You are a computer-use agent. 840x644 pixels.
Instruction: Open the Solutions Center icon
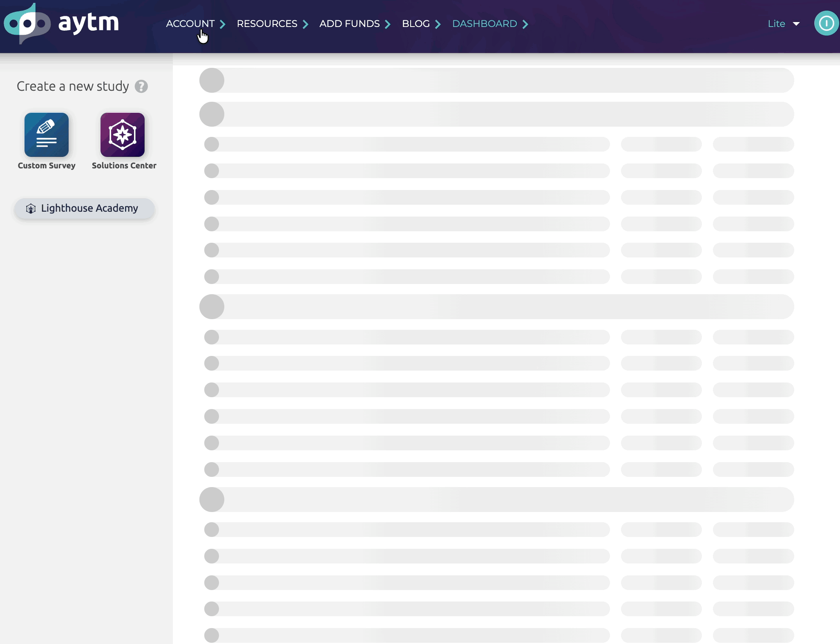(x=123, y=135)
